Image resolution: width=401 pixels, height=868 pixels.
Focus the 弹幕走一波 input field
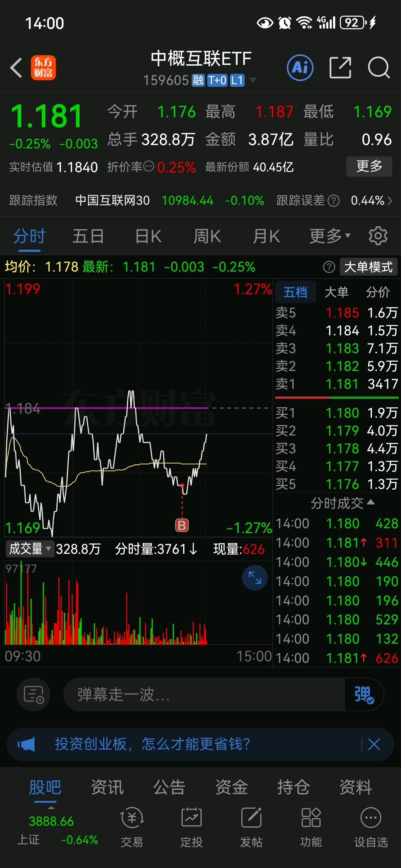[204, 694]
